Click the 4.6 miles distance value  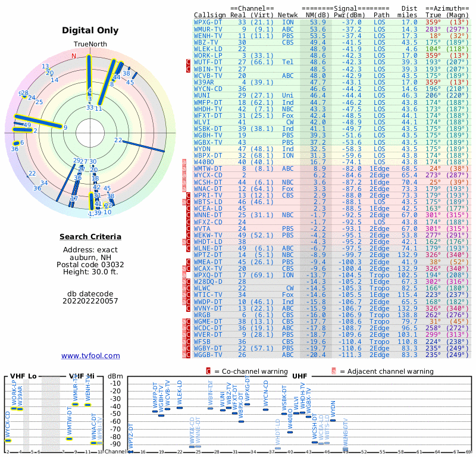point(411,49)
